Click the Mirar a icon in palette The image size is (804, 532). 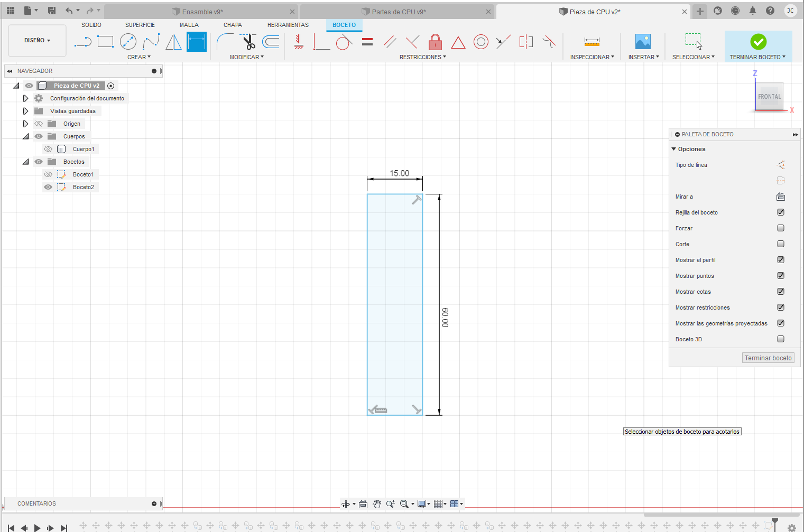781,197
